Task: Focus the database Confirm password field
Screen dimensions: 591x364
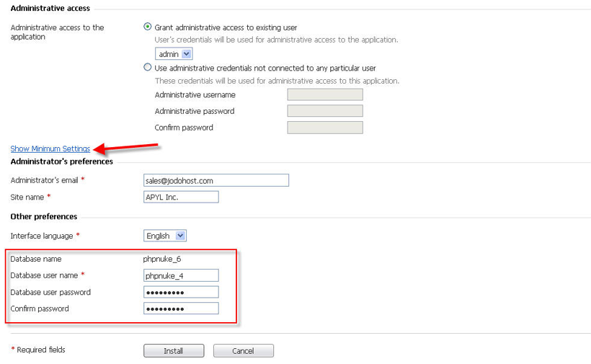Action: click(181, 308)
